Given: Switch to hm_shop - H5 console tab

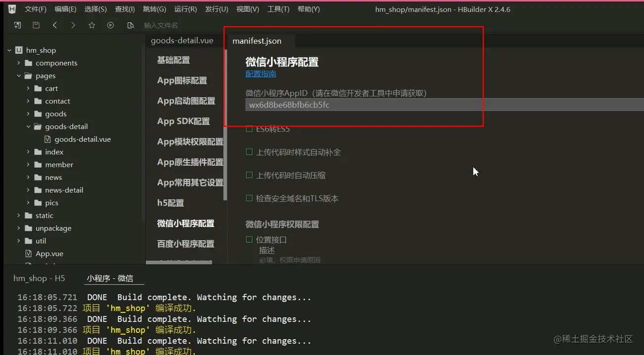Looking at the screenshot, I should pos(39,278).
